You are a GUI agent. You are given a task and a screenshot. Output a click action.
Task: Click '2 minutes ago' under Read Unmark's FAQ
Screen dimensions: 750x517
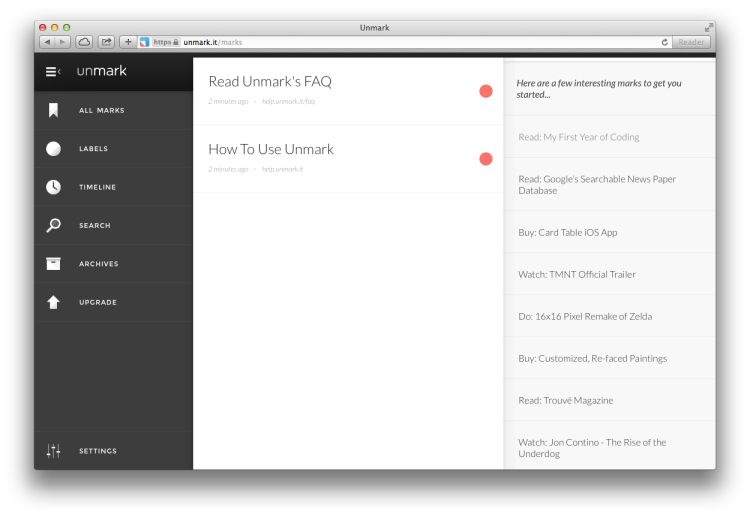click(228, 101)
